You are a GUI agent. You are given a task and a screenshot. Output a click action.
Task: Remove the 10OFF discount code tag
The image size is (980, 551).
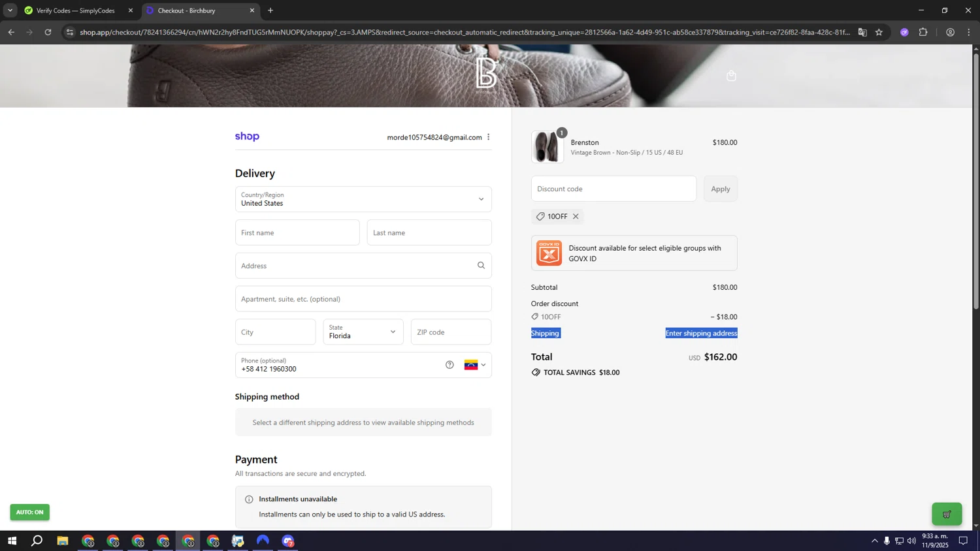click(x=576, y=216)
